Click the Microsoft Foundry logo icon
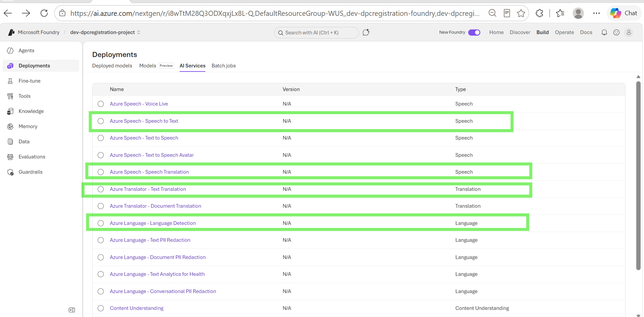The height and width of the screenshot is (317, 644). coord(11,32)
